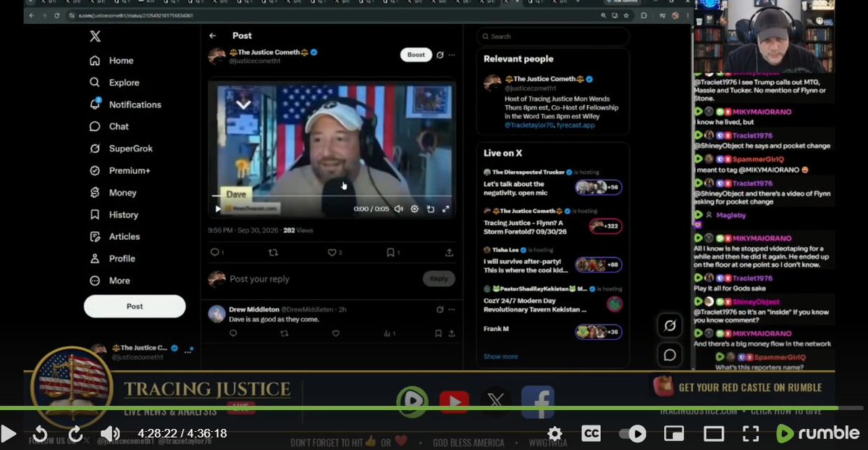Join The Disrespected Trucker live space

pos(552,182)
